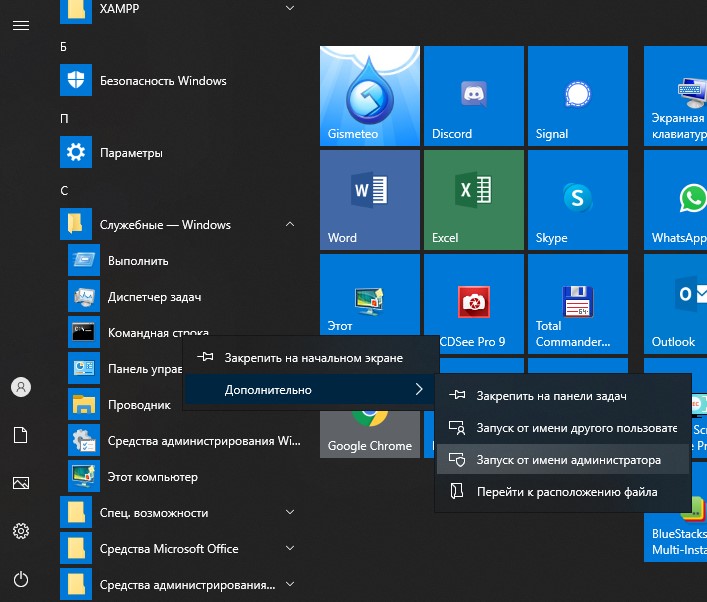Open 'Параметры' from the app list
The image size is (707, 602).
click(179, 152)
